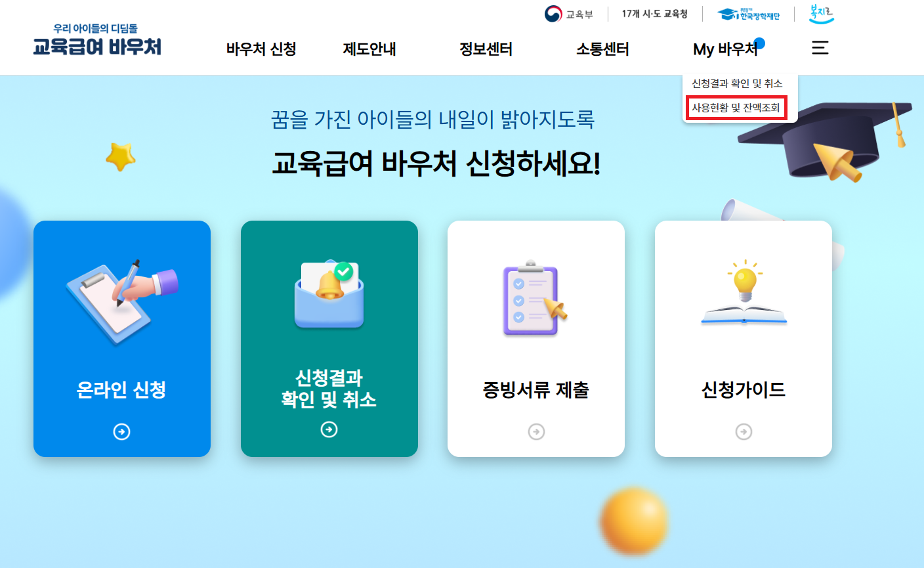
Task: Open the 소통센터 menu
Action: [601, 49]
